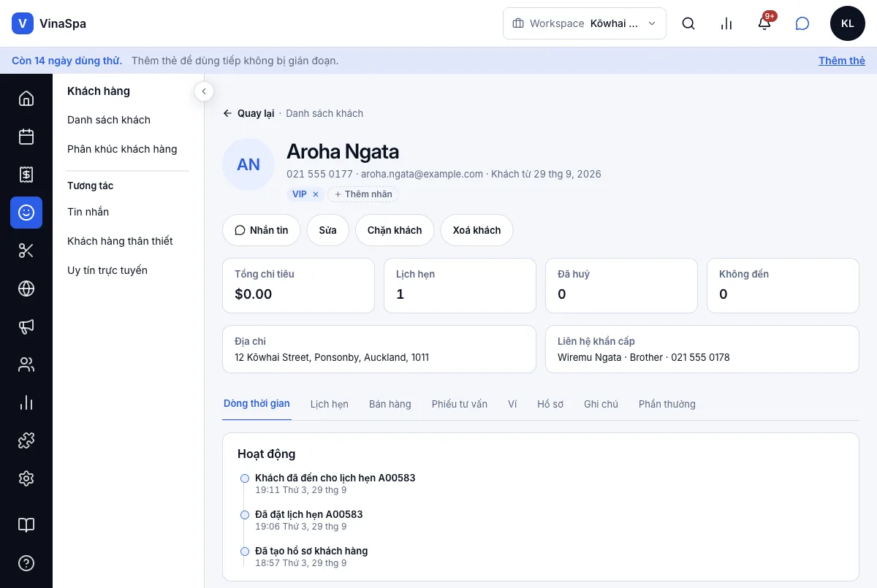Click the VinaSpa logo
877x588 pixels.
click(x=49, y=23)
